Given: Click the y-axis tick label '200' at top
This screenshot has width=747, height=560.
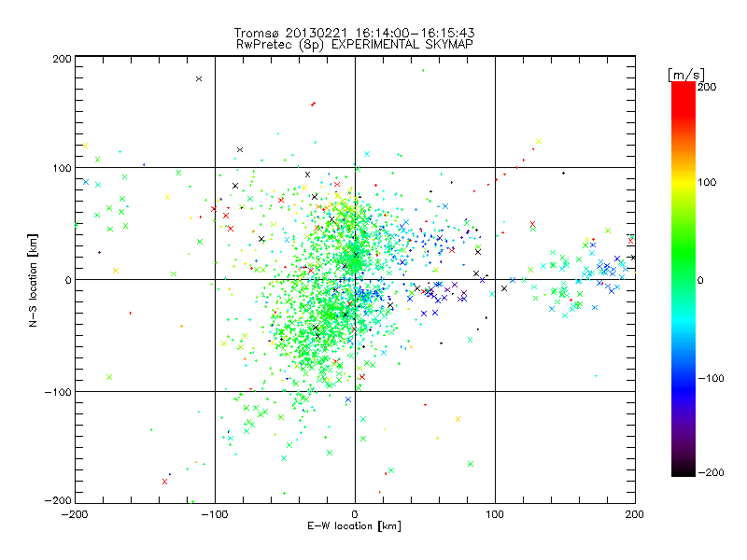Looking at the screenshot, I should tap(62, 59).
